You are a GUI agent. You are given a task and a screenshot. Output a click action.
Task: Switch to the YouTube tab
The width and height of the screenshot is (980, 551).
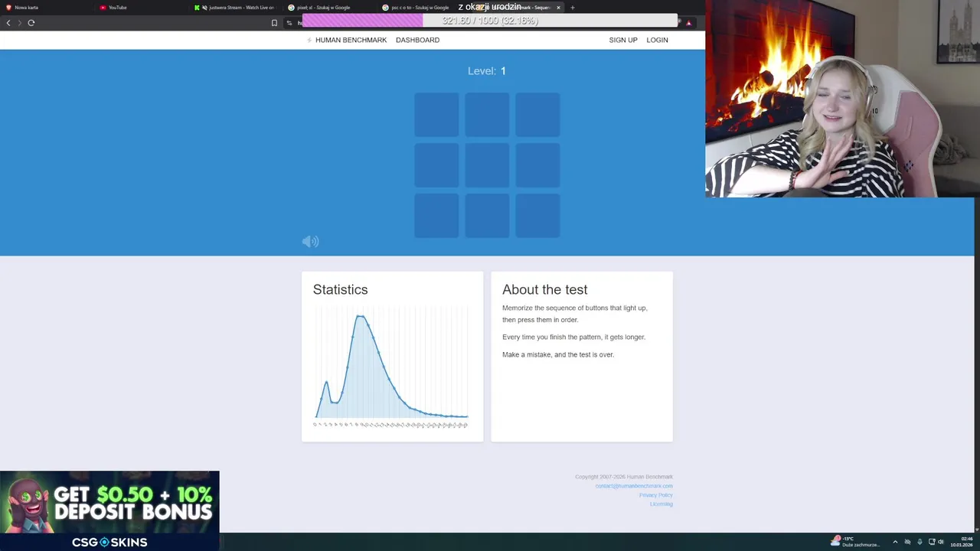pyautogui.click(x=142, y=8)
